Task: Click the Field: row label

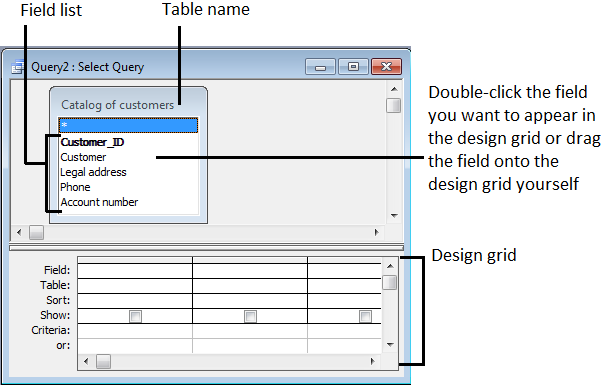Action: 57,270
